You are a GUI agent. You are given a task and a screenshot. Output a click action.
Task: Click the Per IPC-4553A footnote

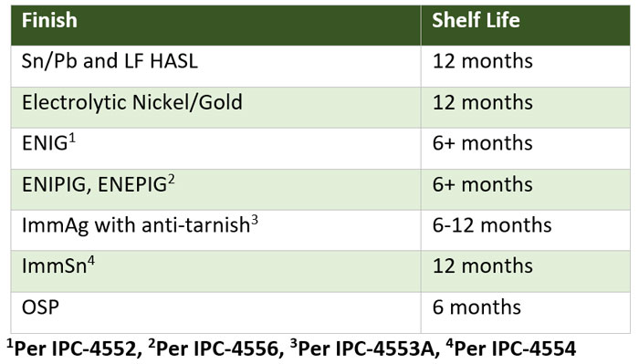click(365, 348)
